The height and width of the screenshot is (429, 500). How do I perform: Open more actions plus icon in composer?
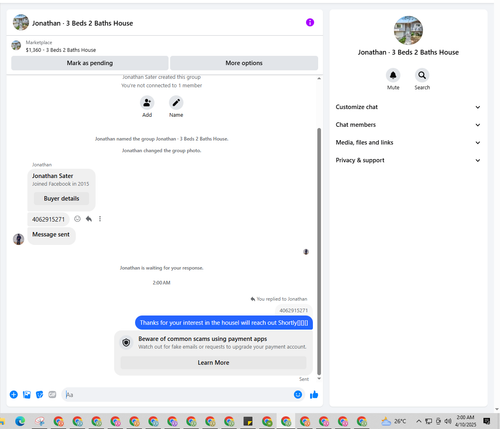click(14, 395)
